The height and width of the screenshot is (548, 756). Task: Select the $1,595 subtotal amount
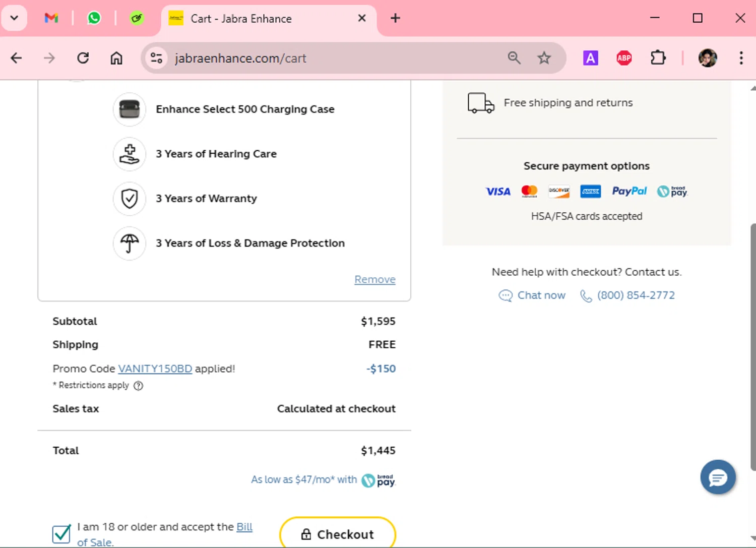(x=378, y=322)
